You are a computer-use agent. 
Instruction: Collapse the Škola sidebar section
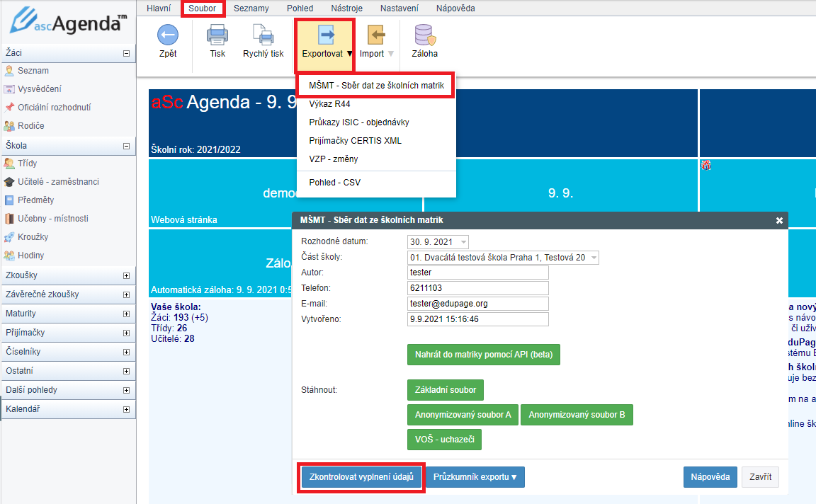coord(126,146)
